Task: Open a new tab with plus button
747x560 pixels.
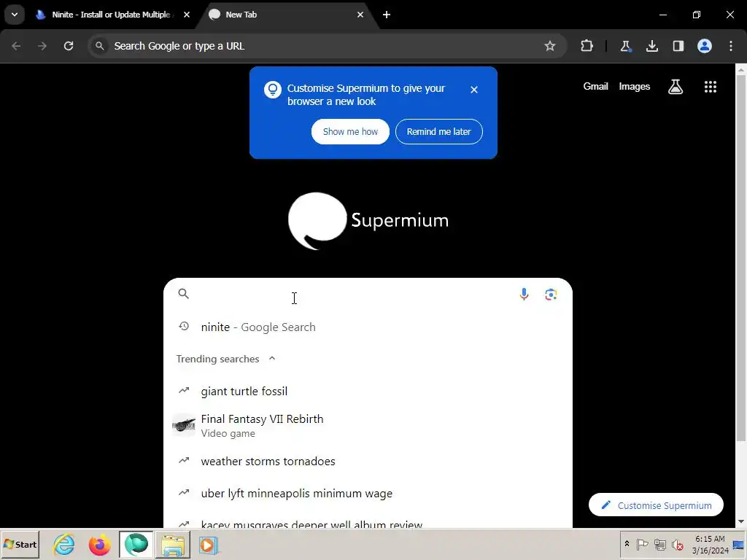Action: 387,15
